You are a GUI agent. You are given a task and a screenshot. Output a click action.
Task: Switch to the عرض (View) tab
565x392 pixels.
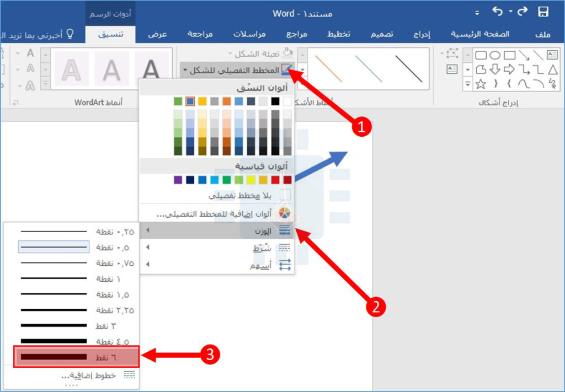[157, 34]
